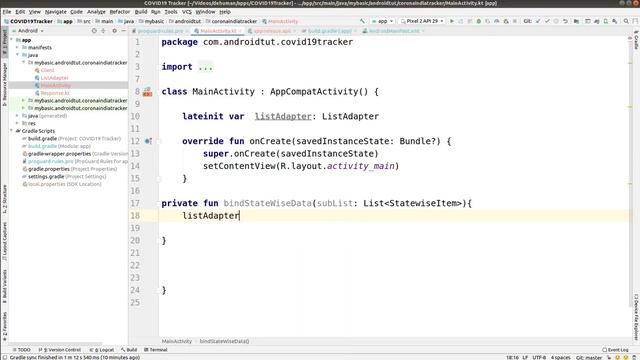The width and height of the screenshot is (640, 360).
Task: Open the Pixel 2 API 29 device dropdown
Action: tap(422, 21)
